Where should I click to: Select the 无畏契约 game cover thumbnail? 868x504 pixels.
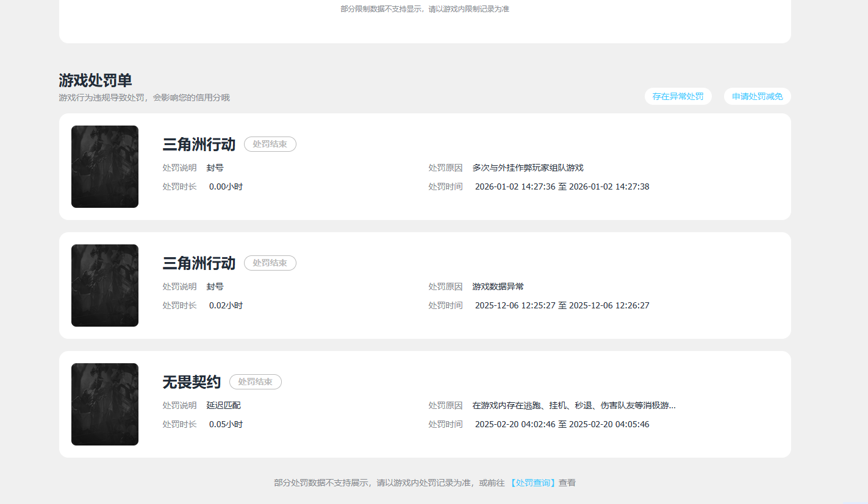105,404
